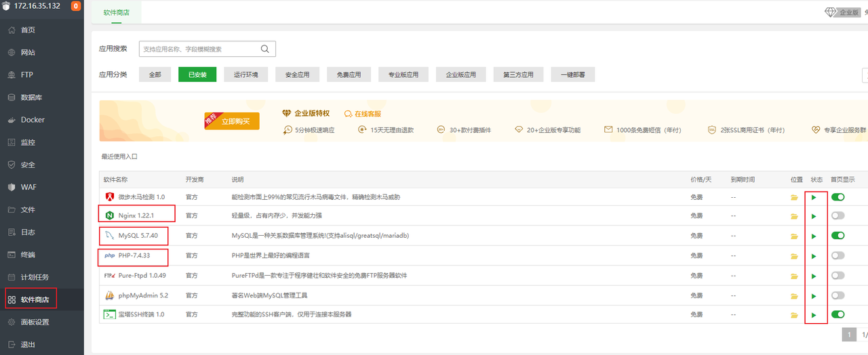Filter by 安全应用 category
Viewport: 868px width, 355px height.
[297, 75]
